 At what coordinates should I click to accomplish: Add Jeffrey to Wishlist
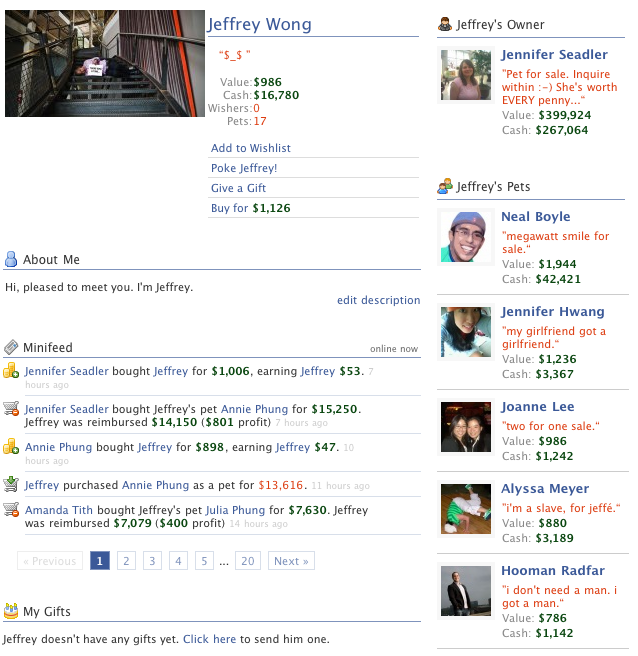(251, 148)
